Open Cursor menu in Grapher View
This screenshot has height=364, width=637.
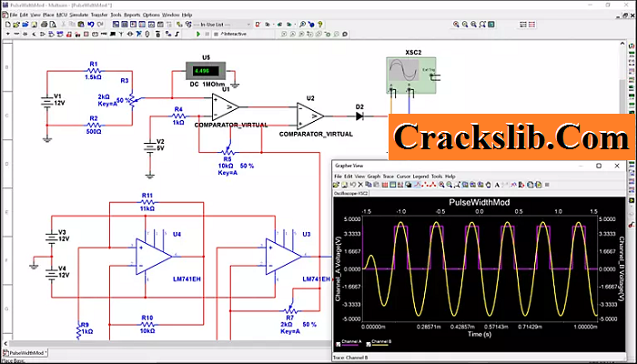pos(403,177)
